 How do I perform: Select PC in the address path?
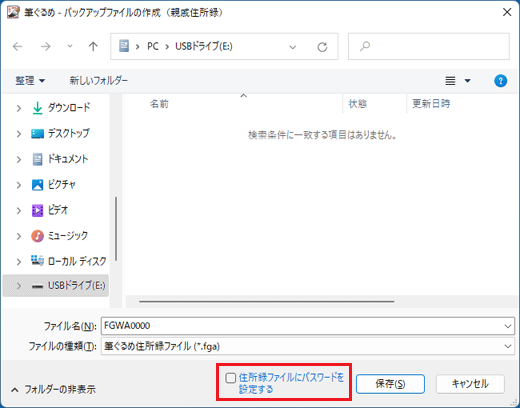tap(153, 46)
